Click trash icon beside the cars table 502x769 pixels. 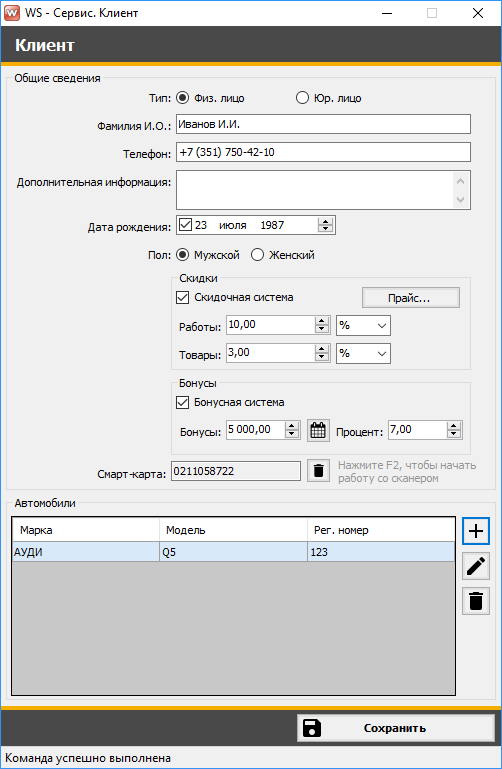click(476, 601)
